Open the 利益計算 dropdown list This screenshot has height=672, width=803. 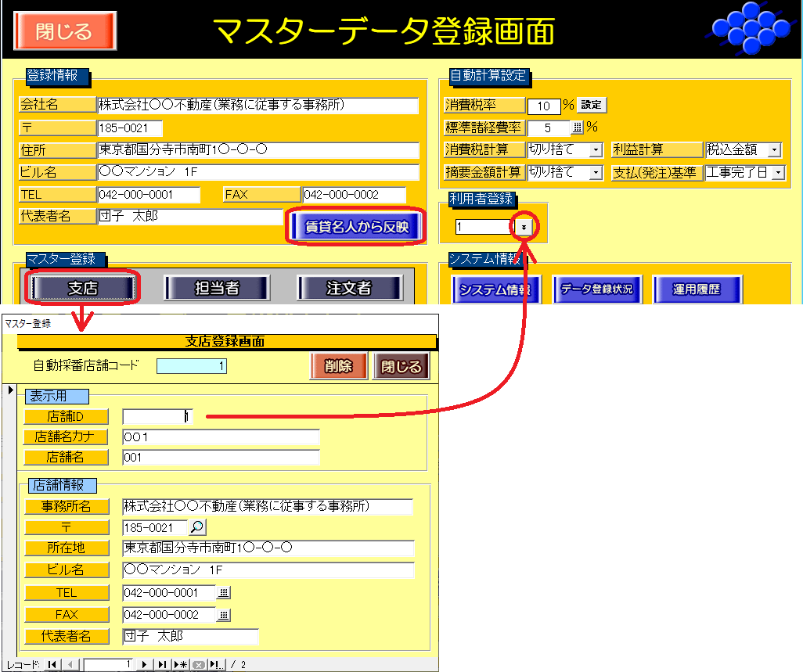tap(775, 150)
